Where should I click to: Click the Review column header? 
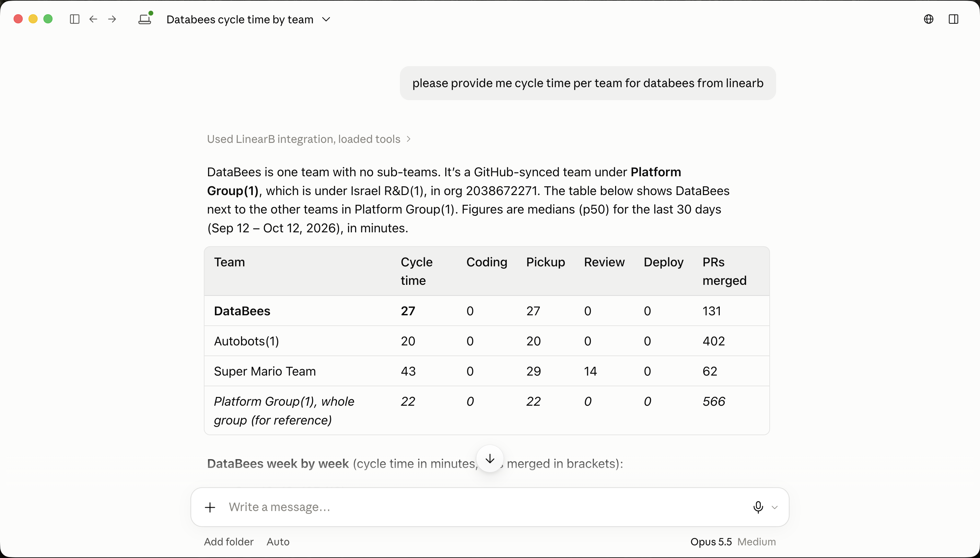click(x=604, y=262)
